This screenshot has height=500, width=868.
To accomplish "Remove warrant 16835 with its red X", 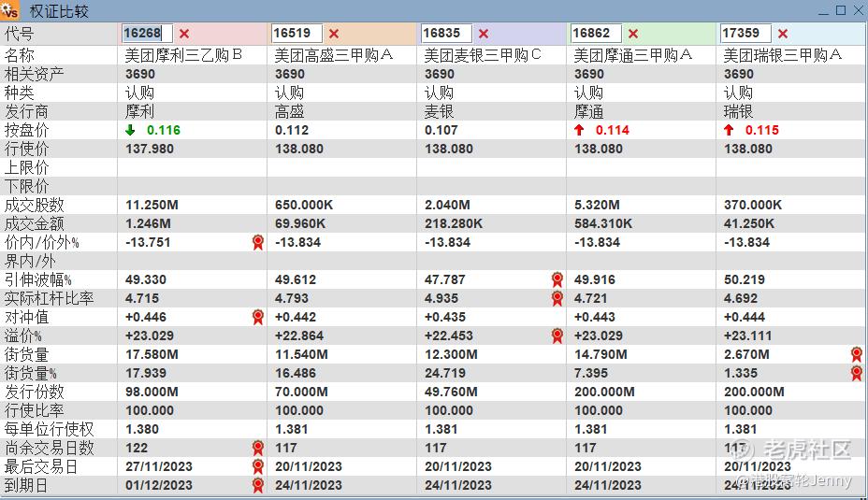I will pos(484,34).
